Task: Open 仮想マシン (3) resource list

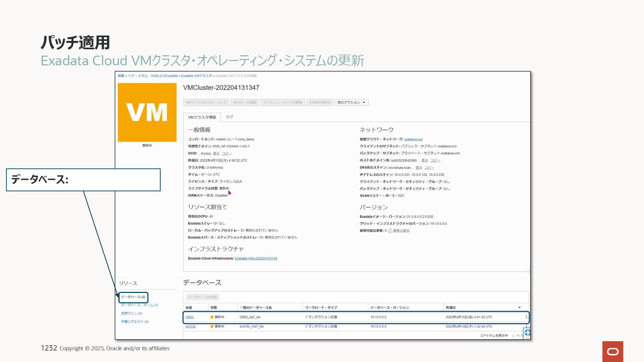Action: [131, 313]
